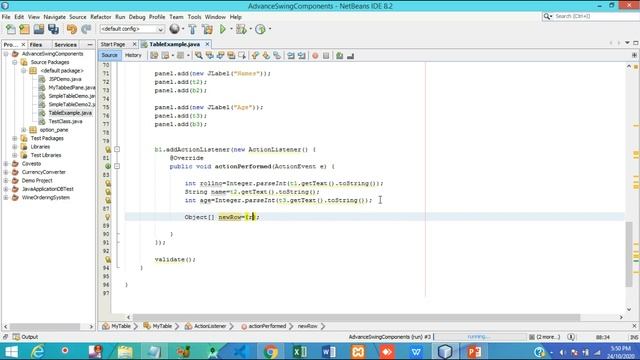Screen dimensions: 640x360
Task: Click the Save All icon
Action: [53, 29]
